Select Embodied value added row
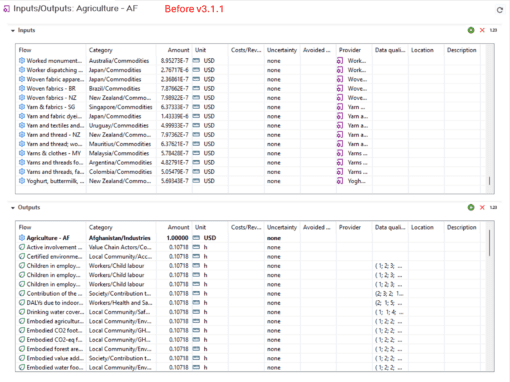Image resolution: width=510 pixels, height=382 pixels. [251, 358]
